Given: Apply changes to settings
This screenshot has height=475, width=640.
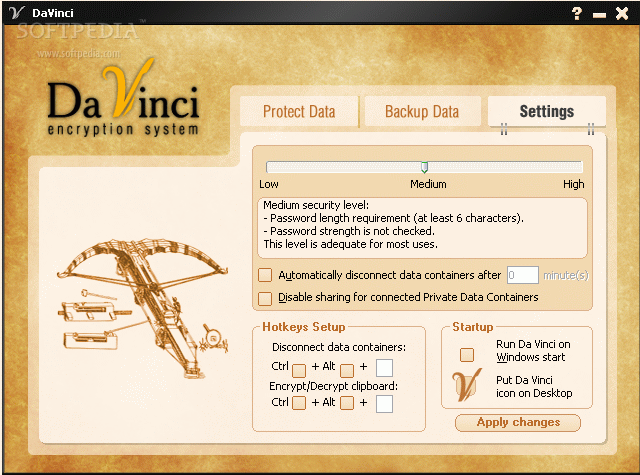Looking at the screenshot, I should click(518, 422).
